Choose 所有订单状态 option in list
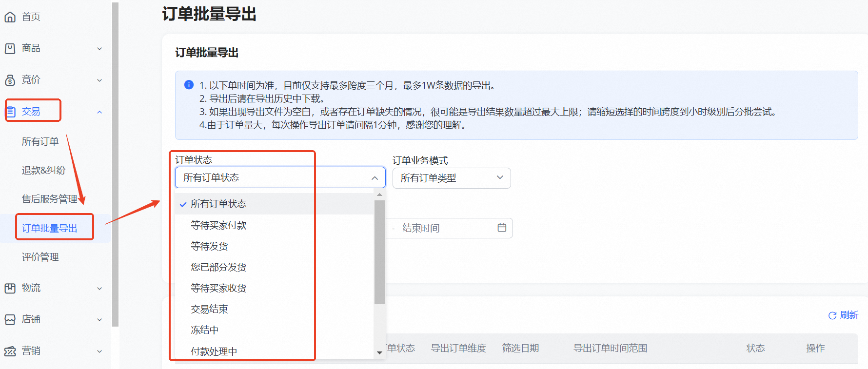This screenshot has height=369, width=868. [x=275, y=204]
